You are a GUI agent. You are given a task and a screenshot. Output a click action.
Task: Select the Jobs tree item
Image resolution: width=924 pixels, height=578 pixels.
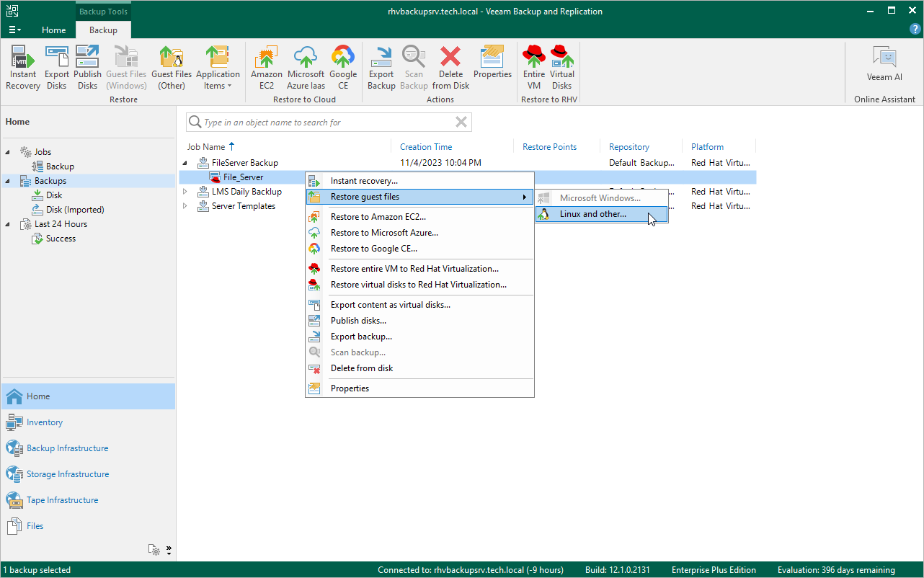pos(36,152)
